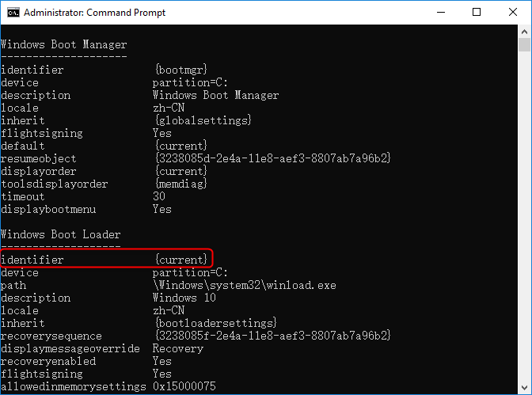The width and height of the screenshot is (532, 395).
Task: Click the 'Windows 10' description value
Action: (184, 298)
